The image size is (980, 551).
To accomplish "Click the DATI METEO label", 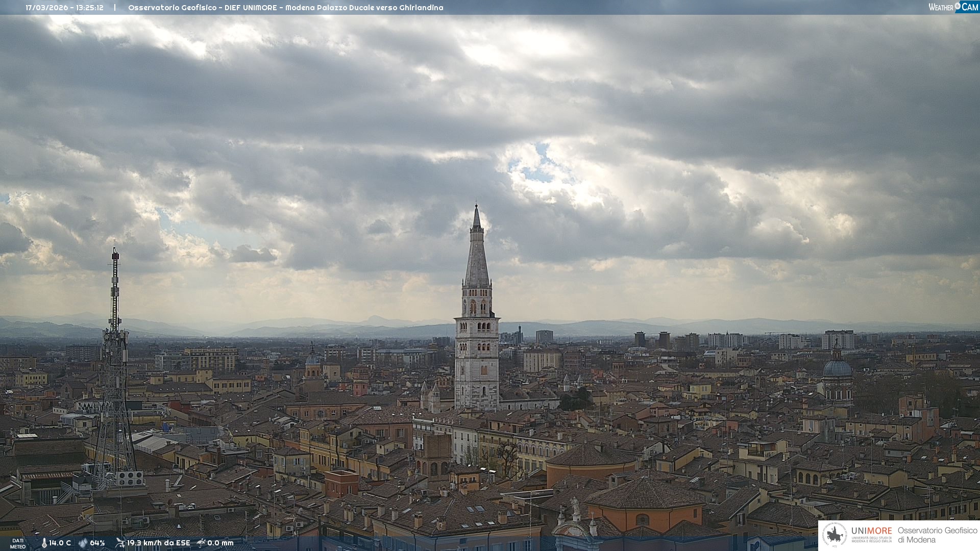I will [x=18, y=543].
